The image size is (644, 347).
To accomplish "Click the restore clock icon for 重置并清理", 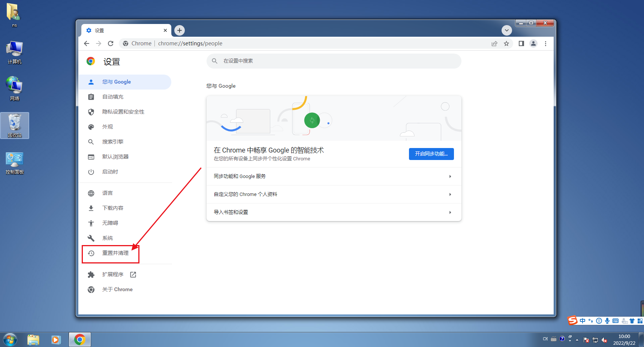I will click(x=91, y=253).
